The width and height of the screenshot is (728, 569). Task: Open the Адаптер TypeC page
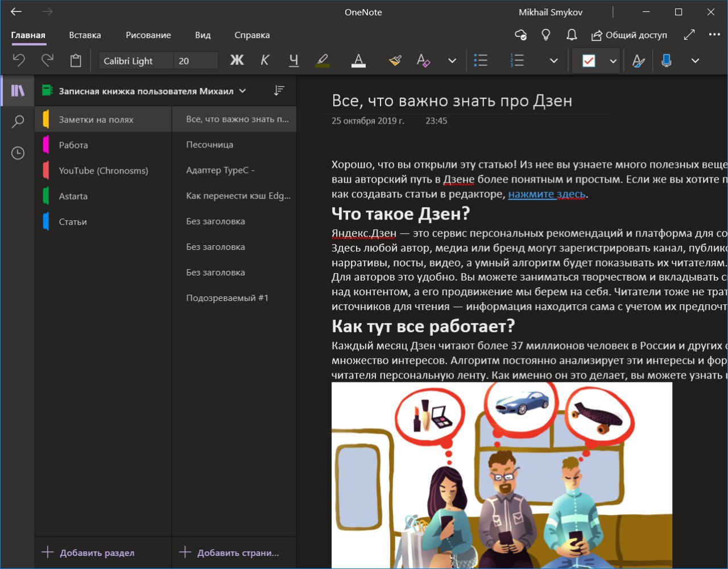click(x=234, y=170)
